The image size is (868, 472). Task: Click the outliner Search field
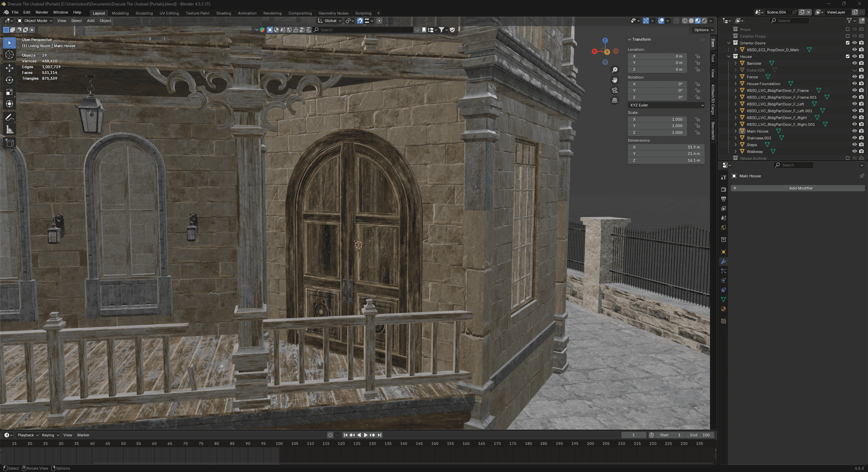pos(789,21)
